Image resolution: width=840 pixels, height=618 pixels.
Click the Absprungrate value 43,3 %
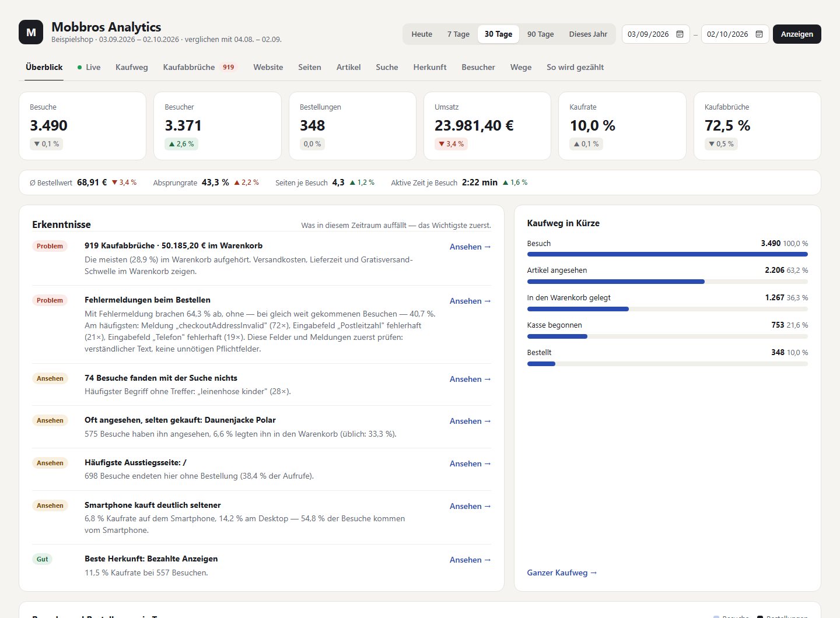coord(215,182)
